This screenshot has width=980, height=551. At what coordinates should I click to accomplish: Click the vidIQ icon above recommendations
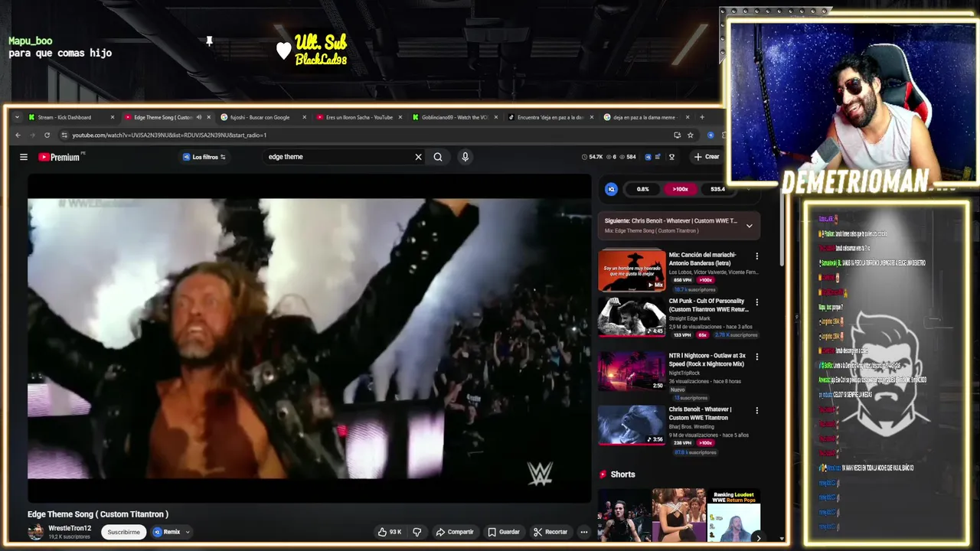click(611, 189)
